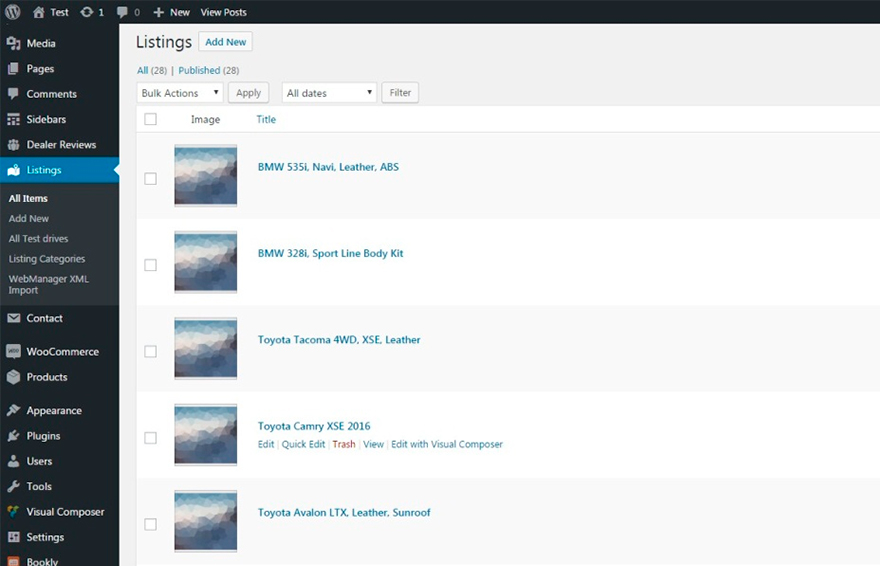Open the Appearance brush icon in sidebar
Screen dimensions: 880x566
coord(13,411)
